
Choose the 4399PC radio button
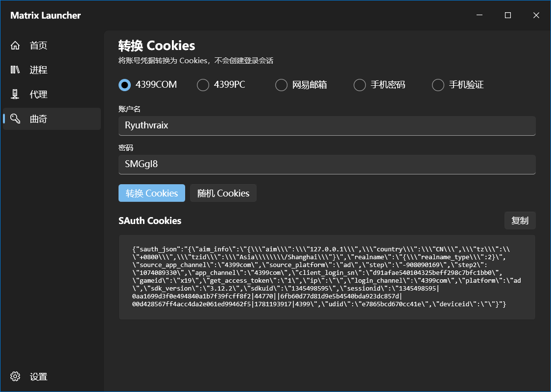203,85
